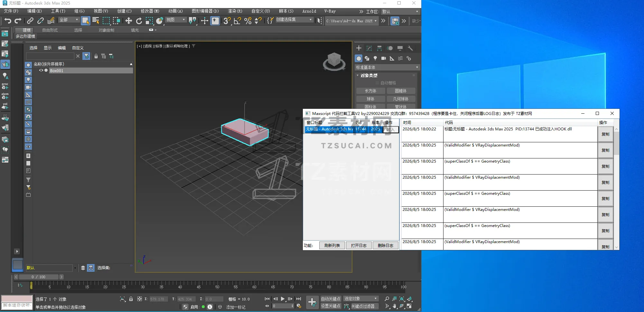Show the Cameras category in the create panel

click(x=384, y=58)
